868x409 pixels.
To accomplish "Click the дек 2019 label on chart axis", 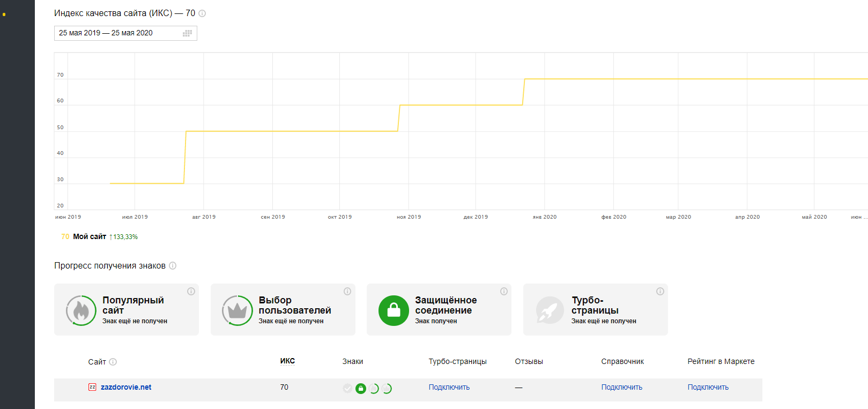I will point(476,217).
